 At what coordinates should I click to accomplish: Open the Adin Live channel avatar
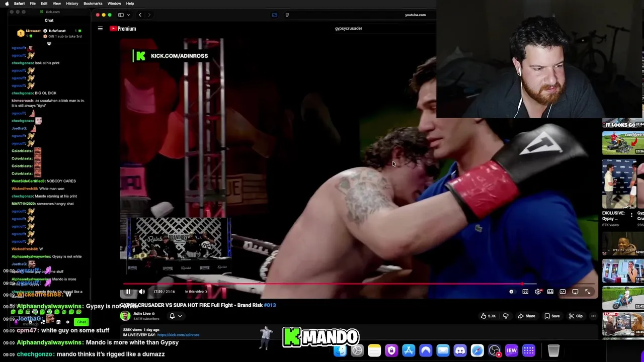(125, 316)
